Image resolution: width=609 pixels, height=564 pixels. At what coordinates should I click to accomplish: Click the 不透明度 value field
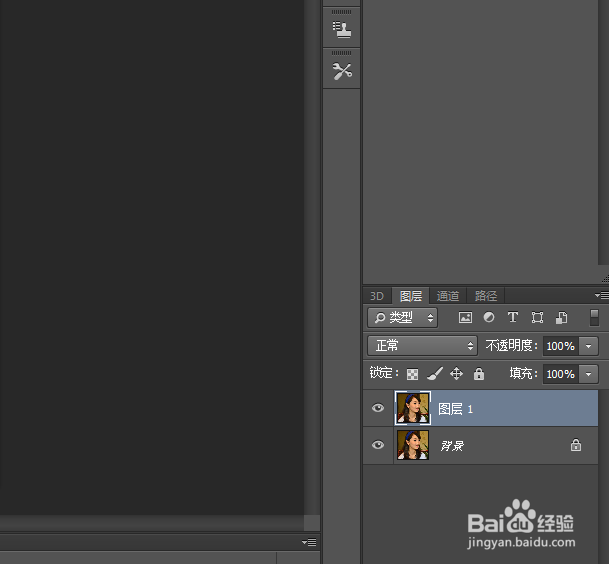click(561, 346)
